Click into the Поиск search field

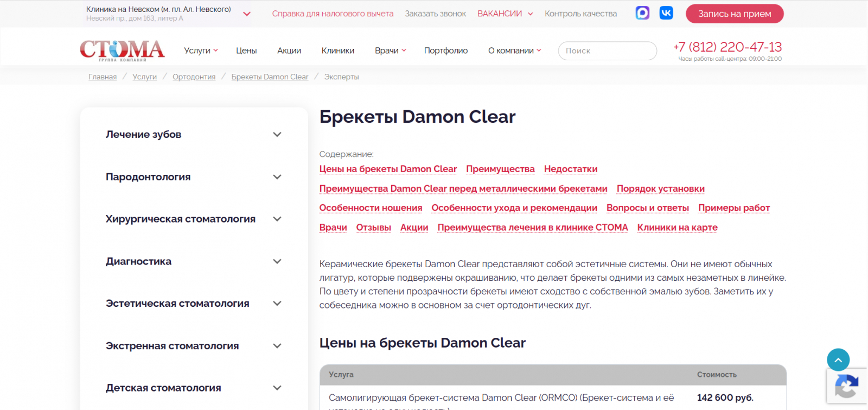(x=608, y=51)
